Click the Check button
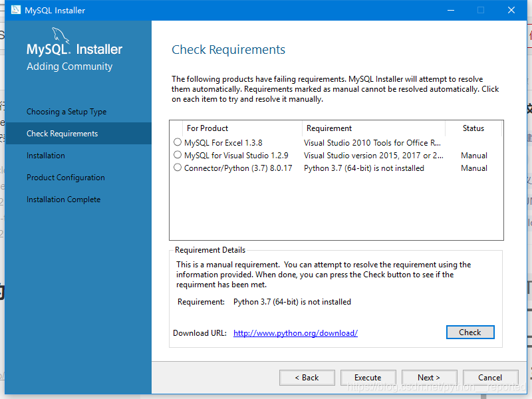Screen dimensions: 532x399 click(x=470, y=332)
